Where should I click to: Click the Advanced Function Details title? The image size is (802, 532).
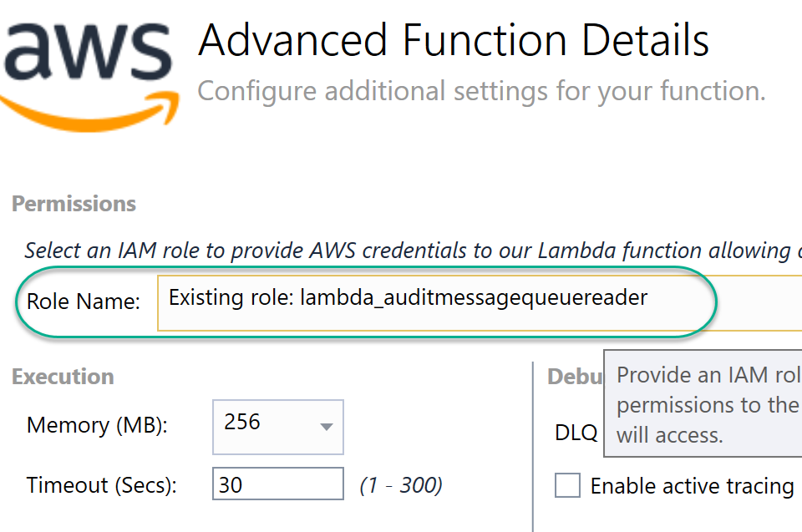pos(453,39)
